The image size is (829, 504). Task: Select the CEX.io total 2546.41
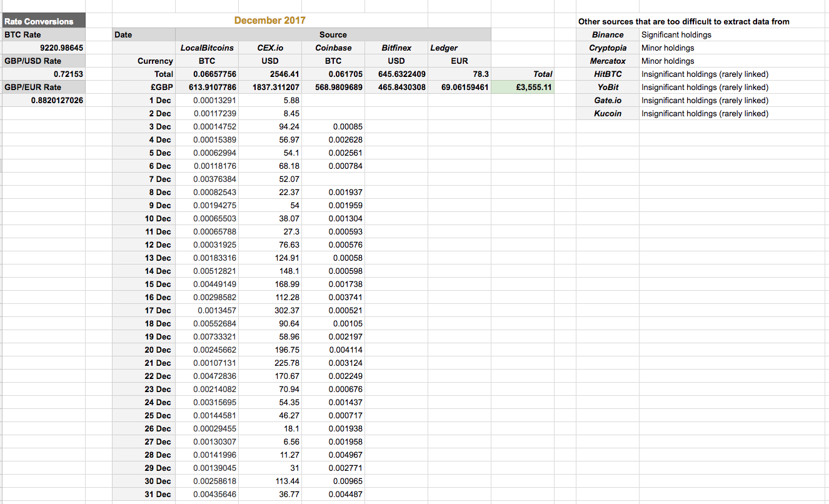click(x=270, y=74)
